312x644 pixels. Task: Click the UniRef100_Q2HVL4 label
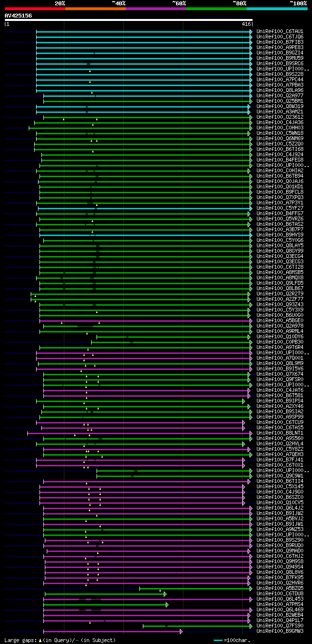280,443
